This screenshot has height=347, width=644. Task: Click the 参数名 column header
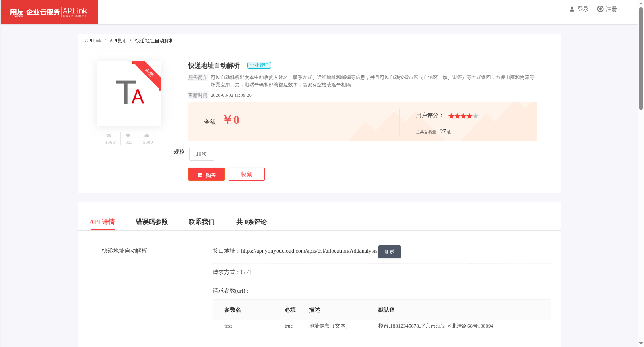point(233,310)
